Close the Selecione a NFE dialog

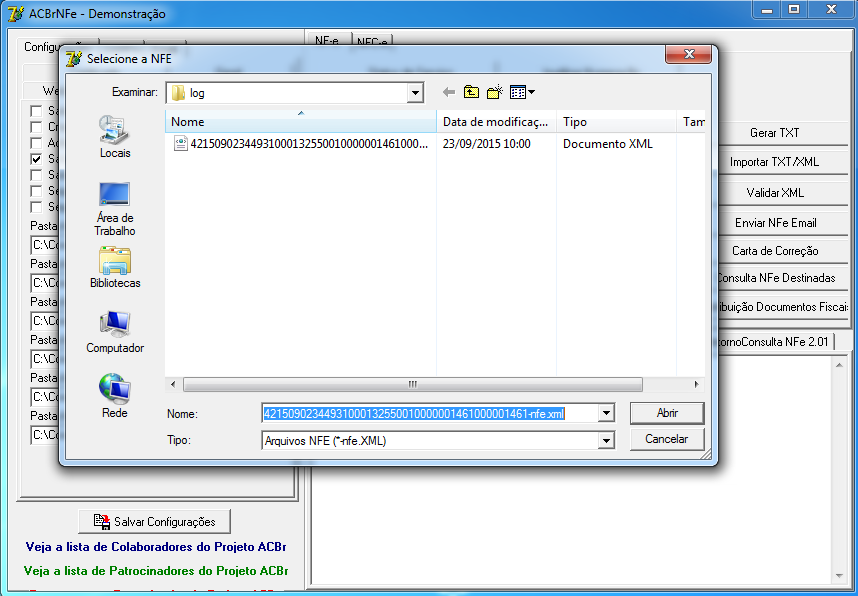(x=688, y=54)
